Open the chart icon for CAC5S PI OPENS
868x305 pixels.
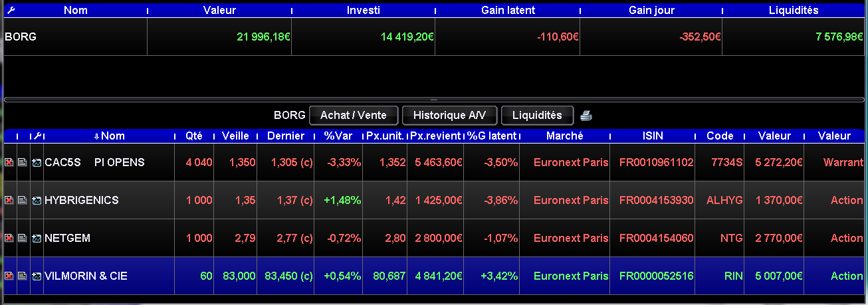coord(37,163)
